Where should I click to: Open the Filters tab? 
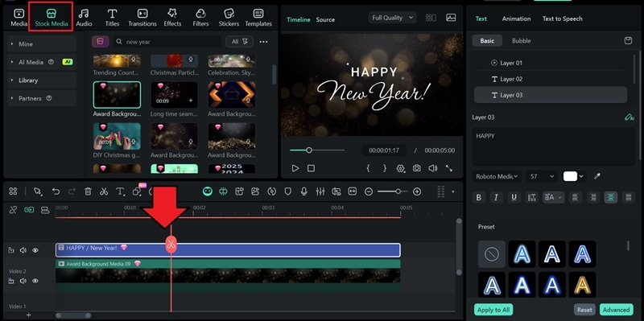200,18
